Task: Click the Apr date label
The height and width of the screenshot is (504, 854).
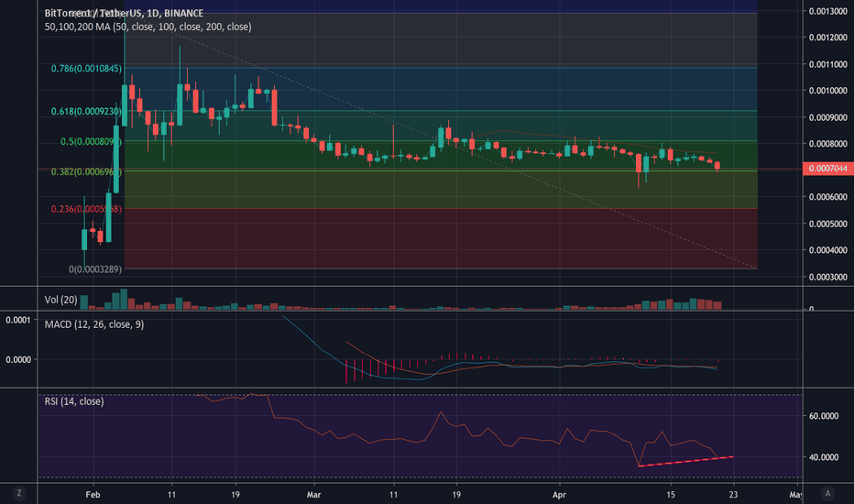Action: (x=559, y=495)
